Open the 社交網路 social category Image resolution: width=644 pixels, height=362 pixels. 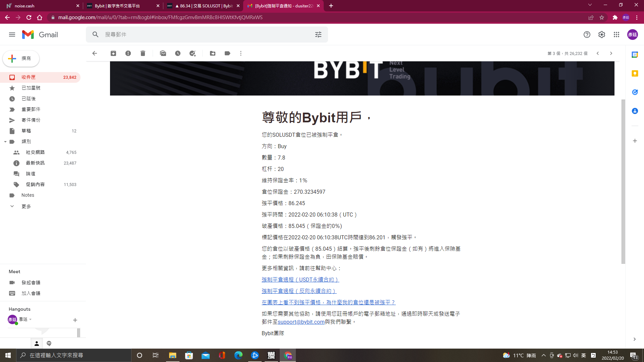coord(40,153)
